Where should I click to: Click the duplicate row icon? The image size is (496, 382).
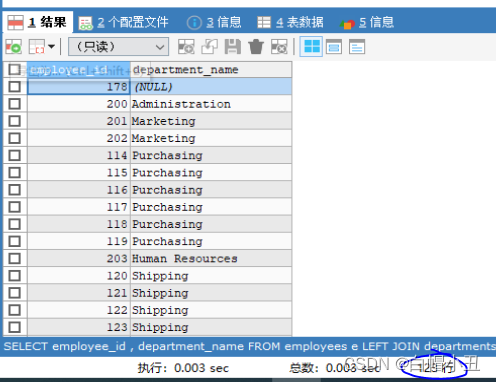(x=209, y=47)
